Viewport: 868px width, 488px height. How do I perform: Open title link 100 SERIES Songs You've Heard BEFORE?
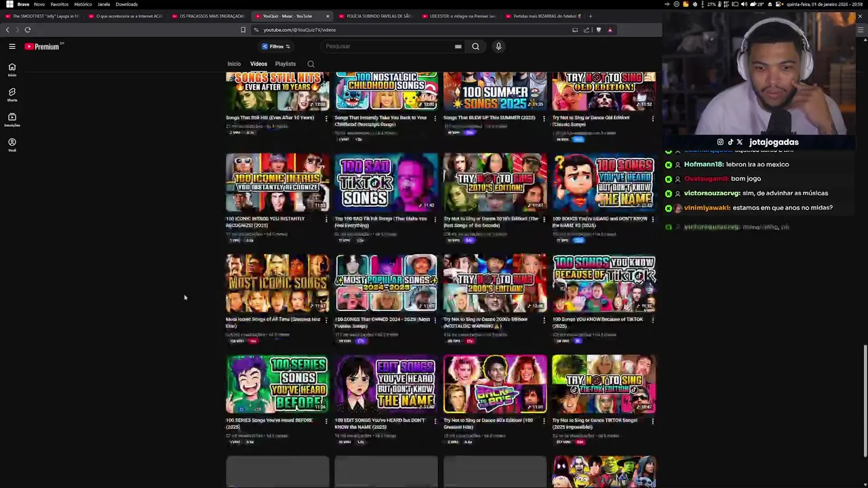[x=269, y=424]
